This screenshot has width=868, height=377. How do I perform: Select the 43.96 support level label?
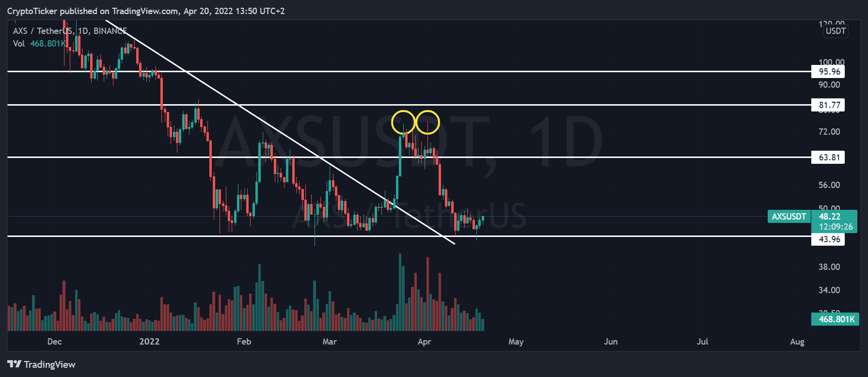(x=829, y=239)
